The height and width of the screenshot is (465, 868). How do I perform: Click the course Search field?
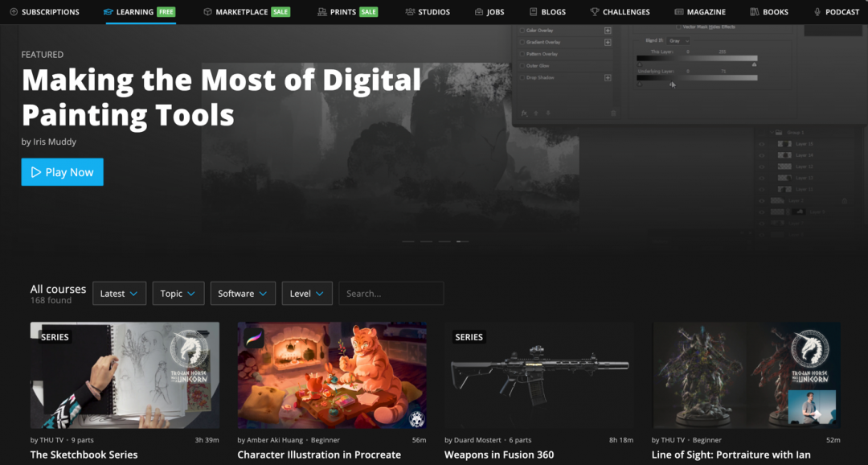click(x=391, y=294)
